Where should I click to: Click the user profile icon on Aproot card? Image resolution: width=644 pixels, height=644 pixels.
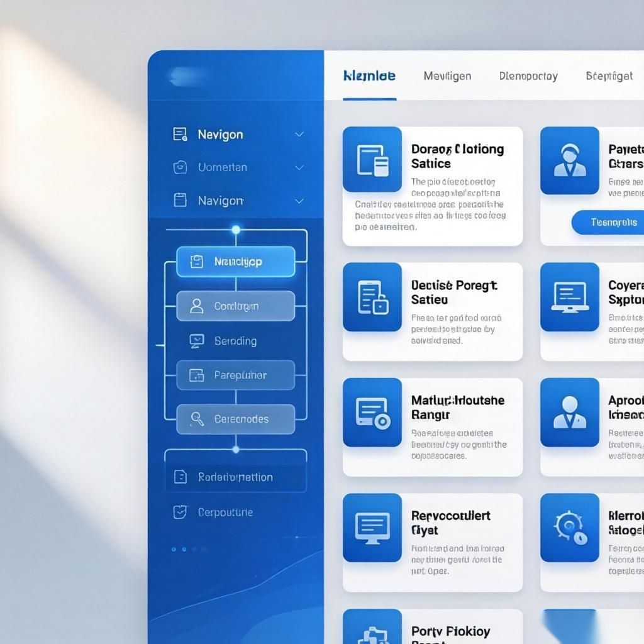click(x=569, y=413)
